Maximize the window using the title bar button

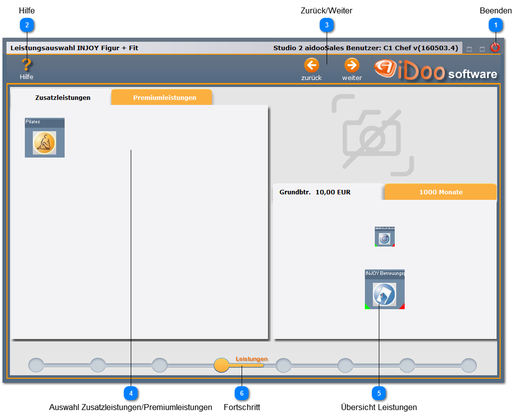coord(482,49)
